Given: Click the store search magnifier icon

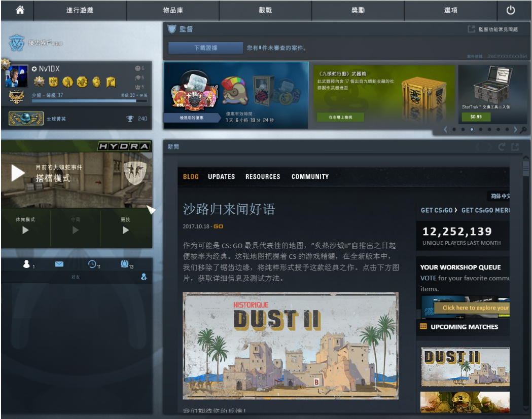Looking at the screenshot, I should click(x=523, y=130).
